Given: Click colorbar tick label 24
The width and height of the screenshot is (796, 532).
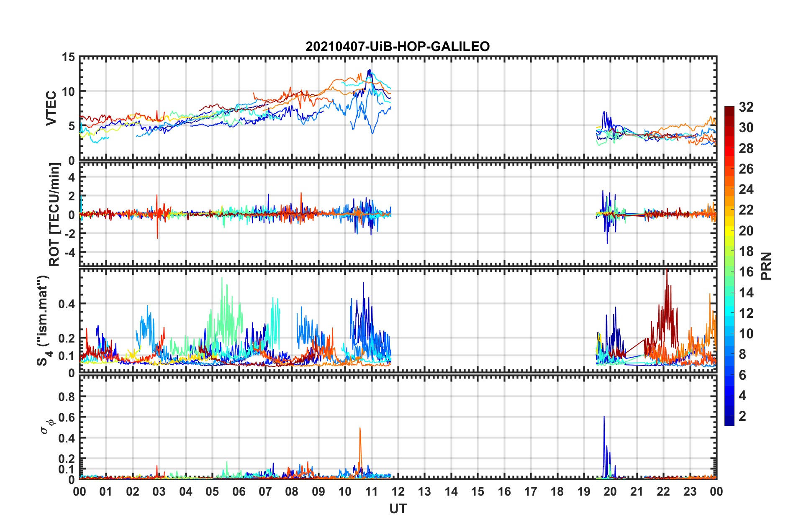Looking at the screenshot, I should point(746,189).
